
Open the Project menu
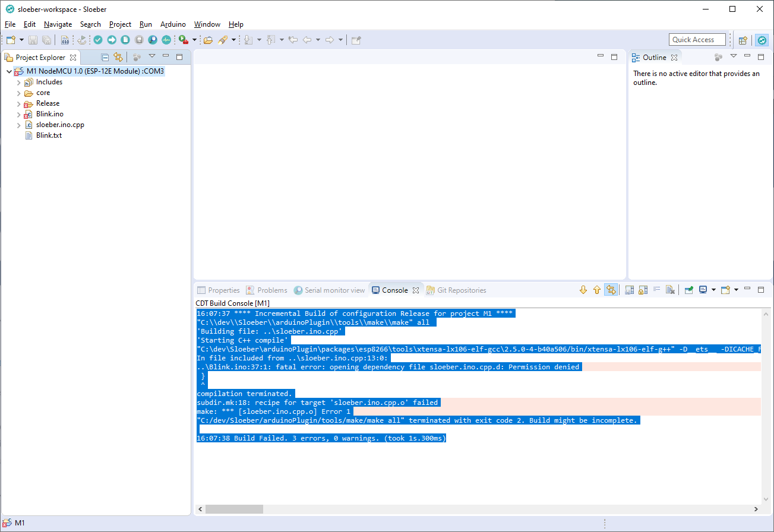tap(120, 24)
